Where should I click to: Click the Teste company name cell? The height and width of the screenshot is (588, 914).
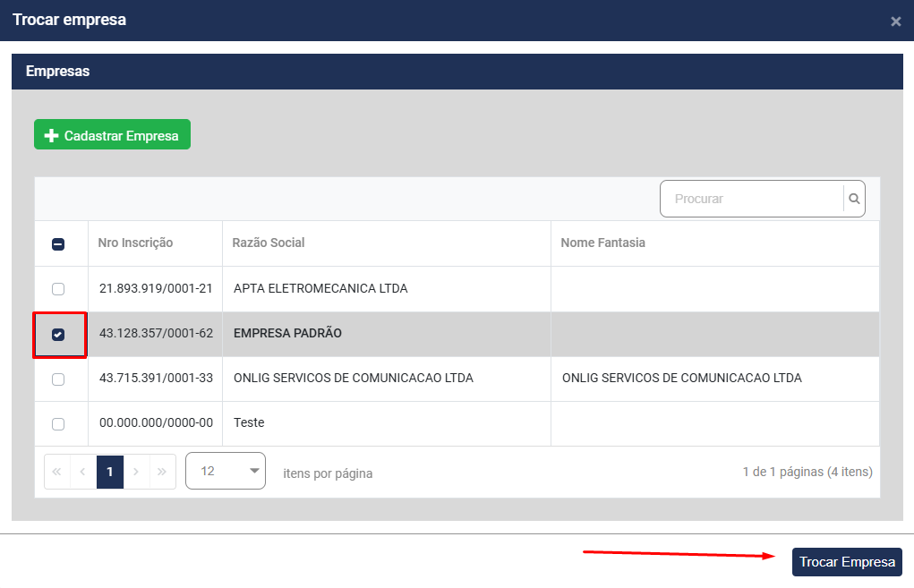249,423
